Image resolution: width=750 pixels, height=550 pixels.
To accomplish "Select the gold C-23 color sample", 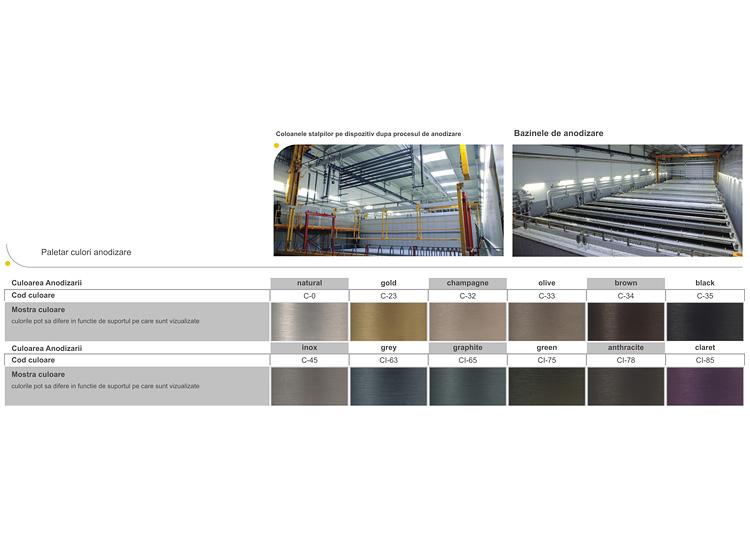I will tap(388, 322).
